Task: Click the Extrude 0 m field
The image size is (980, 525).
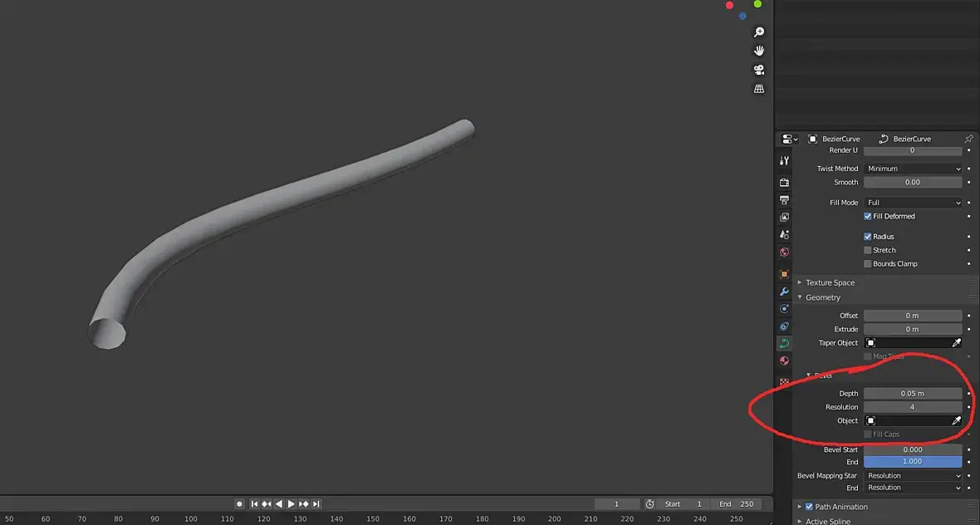Action: [x=913, y=330]
